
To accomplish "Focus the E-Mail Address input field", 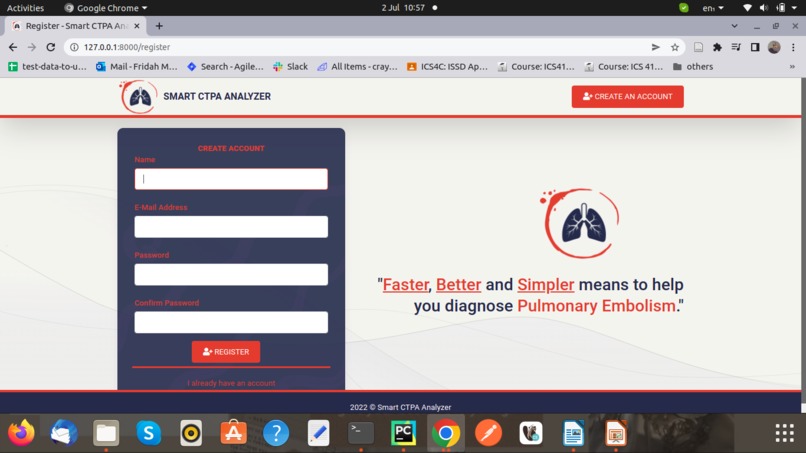I will coord(231,227).
